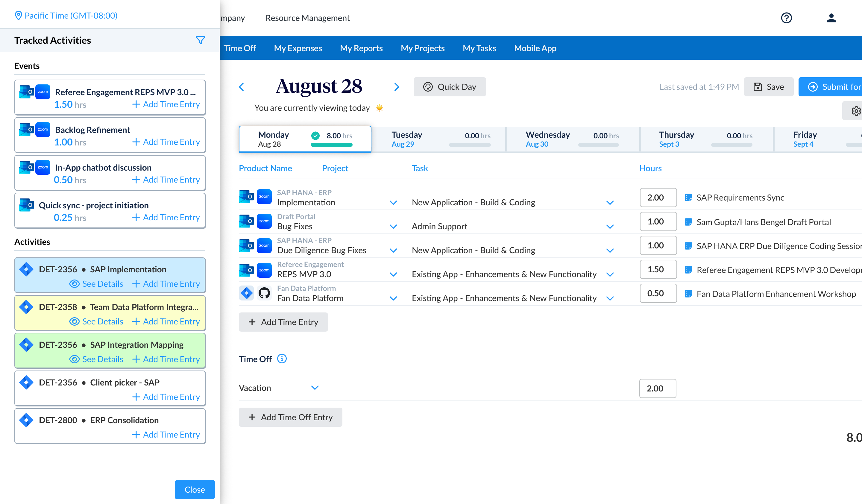Viewport: 862px width, 504px height.
Task: Open the My Reports tab
Action: click(x=361, y=48)
